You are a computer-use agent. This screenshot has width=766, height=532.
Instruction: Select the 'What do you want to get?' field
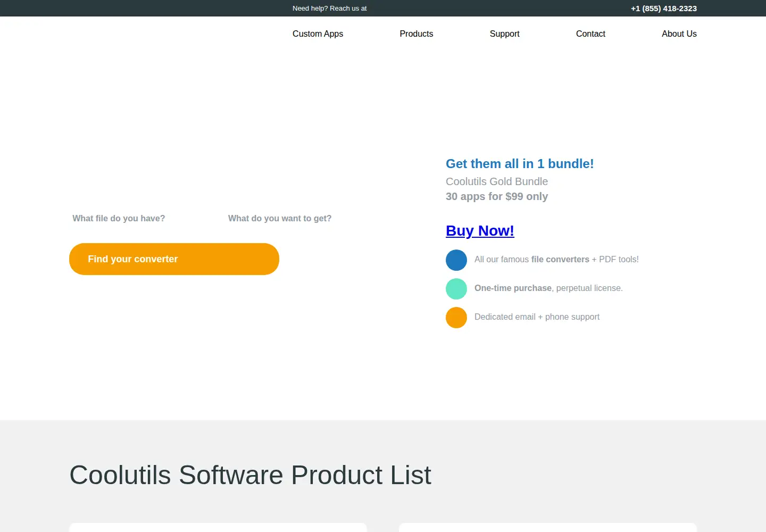[x=280, y=219]
